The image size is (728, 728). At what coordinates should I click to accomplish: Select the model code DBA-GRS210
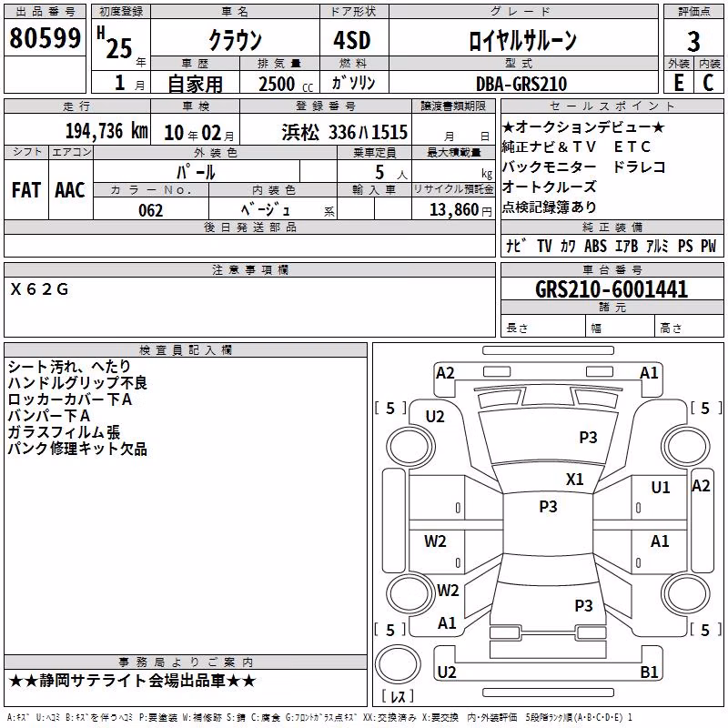coord(521,84)
